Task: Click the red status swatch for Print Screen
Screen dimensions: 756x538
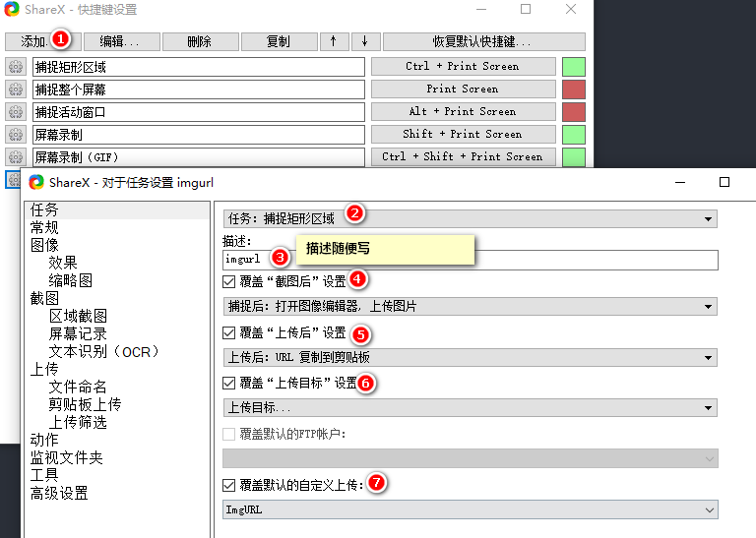Action: (573, 90)
